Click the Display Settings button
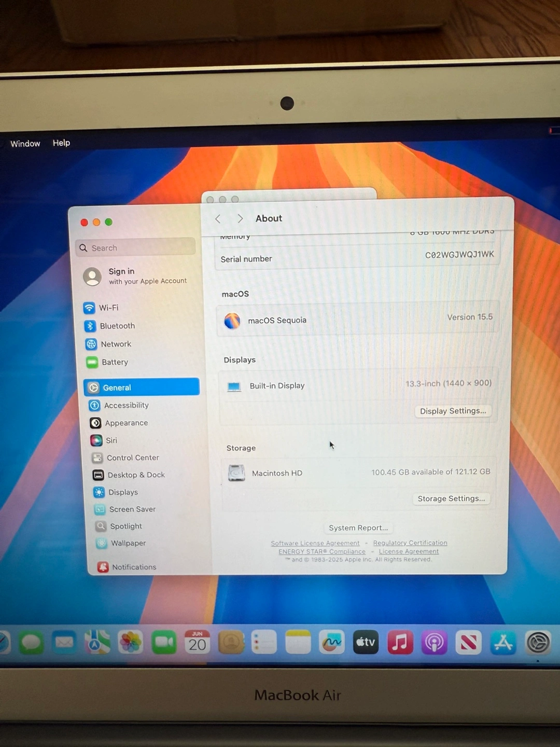 click(x=453, y=411)
